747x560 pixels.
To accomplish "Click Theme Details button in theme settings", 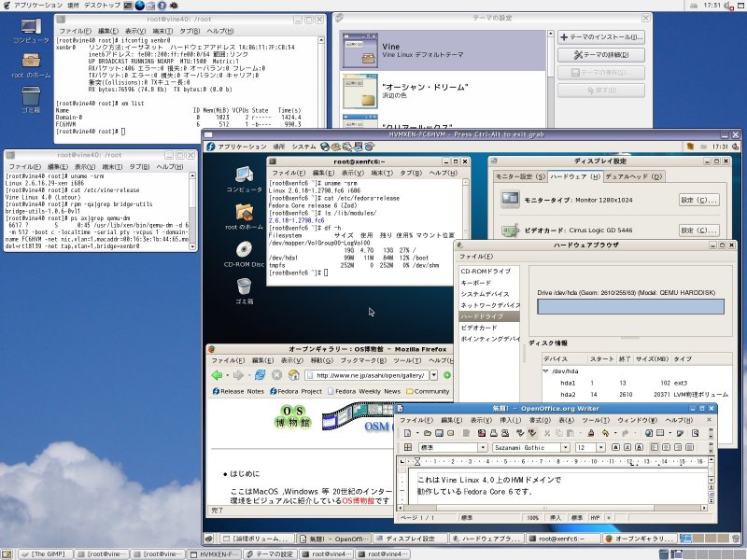I will 601,55.
